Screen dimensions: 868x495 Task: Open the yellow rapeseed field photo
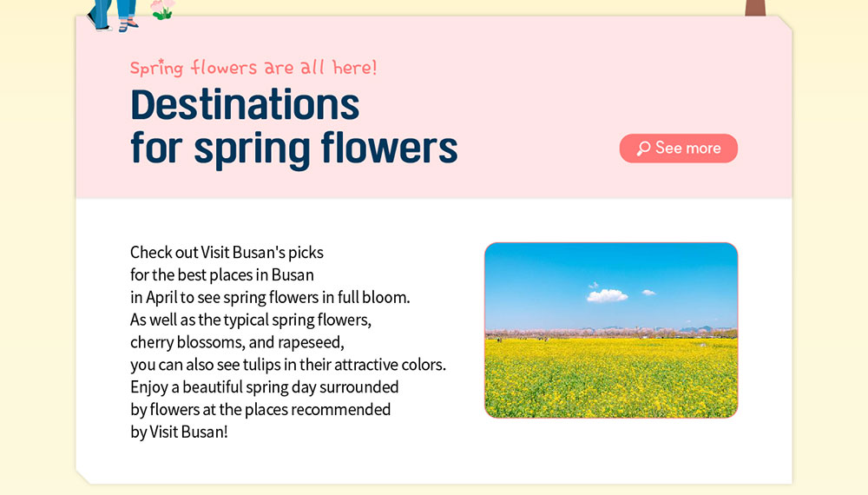[611, 330]
